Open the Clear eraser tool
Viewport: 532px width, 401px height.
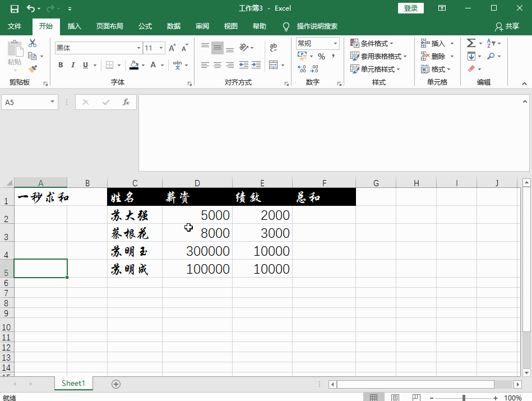471,69
